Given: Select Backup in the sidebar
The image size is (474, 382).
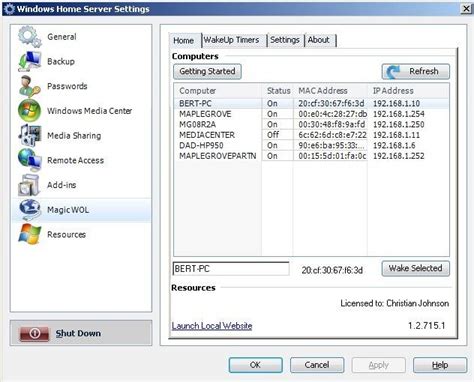Looking at the screenshot, I should tap(61, 61).
